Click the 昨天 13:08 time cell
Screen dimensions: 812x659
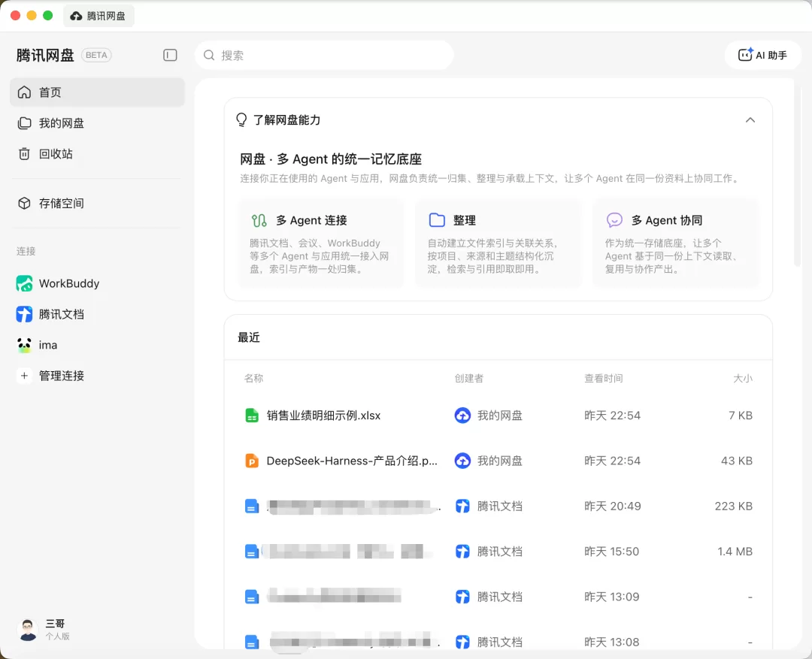pos(611,642)
